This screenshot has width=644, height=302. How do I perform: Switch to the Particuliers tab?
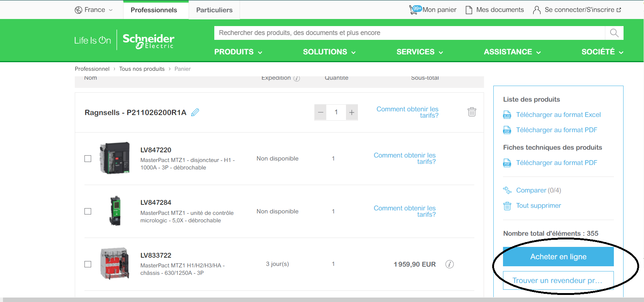214,10
